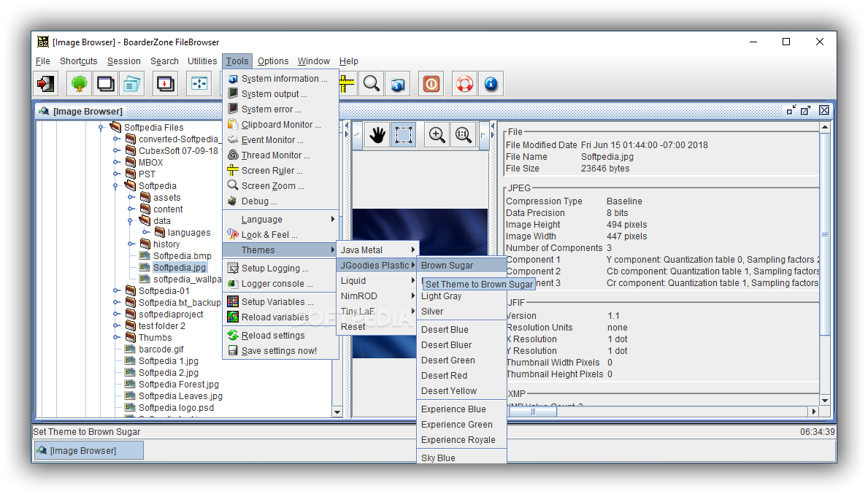Image resolution: width=868 pixels, height=494 pixels.
Task: Click Reset in themes submenu
Action: tap(377, 327)
